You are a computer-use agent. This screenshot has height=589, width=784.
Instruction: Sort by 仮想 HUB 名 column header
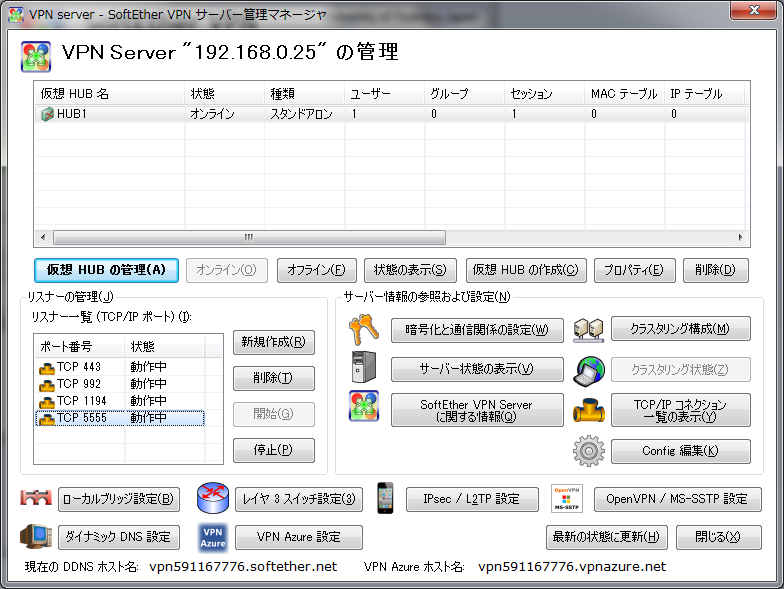110,94
